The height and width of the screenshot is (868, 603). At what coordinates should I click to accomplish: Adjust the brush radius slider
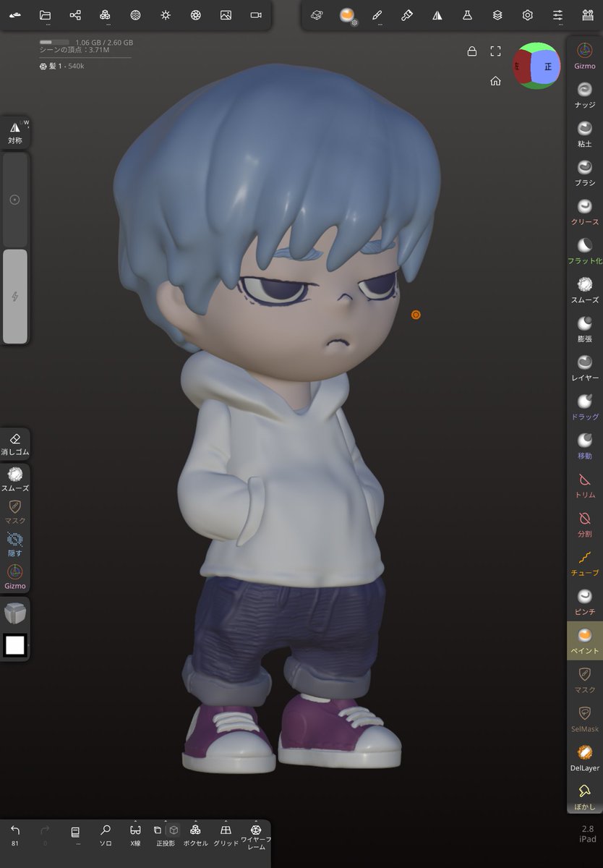(15, 200)
